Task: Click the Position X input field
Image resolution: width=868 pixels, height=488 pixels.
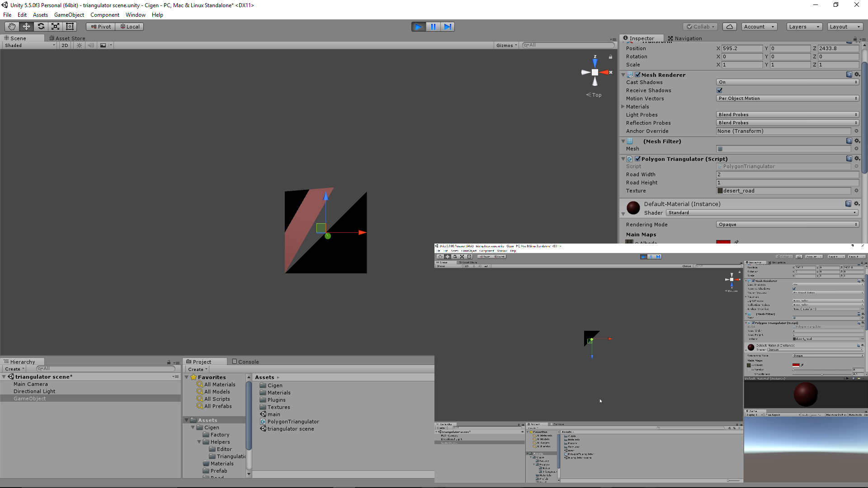Action: point(742,48)
